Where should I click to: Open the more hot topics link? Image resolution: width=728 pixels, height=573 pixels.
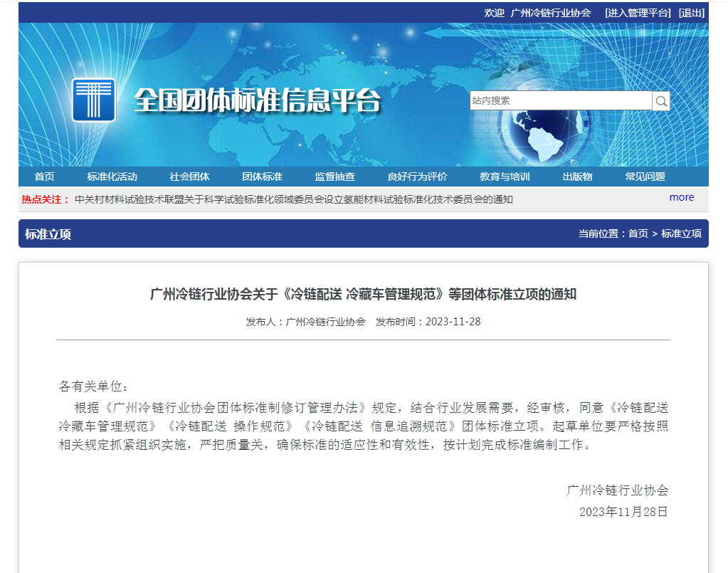[x=682, y=197]
